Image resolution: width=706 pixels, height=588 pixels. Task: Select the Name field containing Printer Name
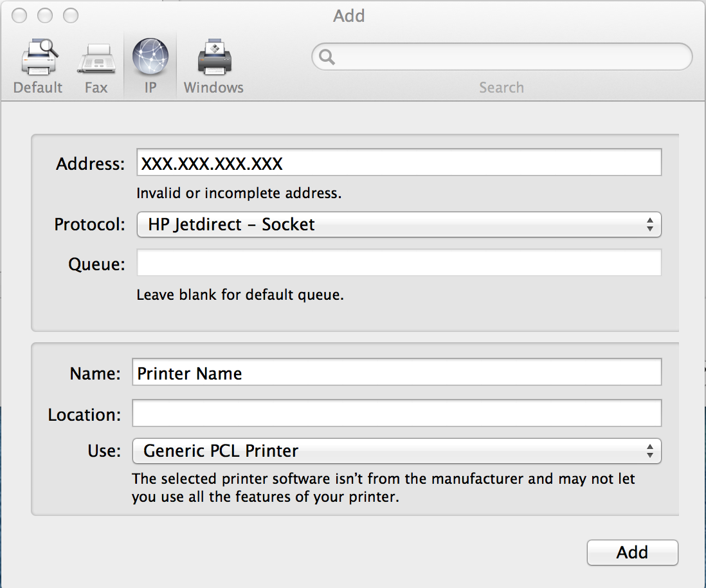point(396,373)
